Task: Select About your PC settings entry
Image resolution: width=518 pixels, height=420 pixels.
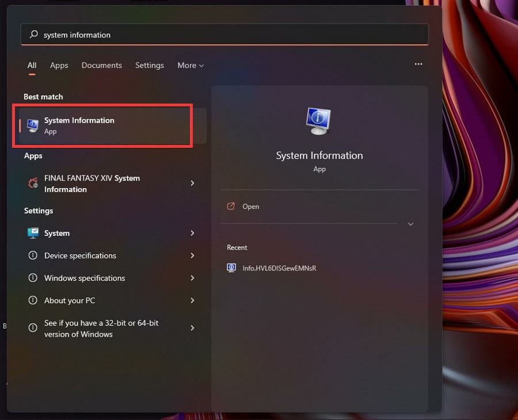Action: point(70,300)
